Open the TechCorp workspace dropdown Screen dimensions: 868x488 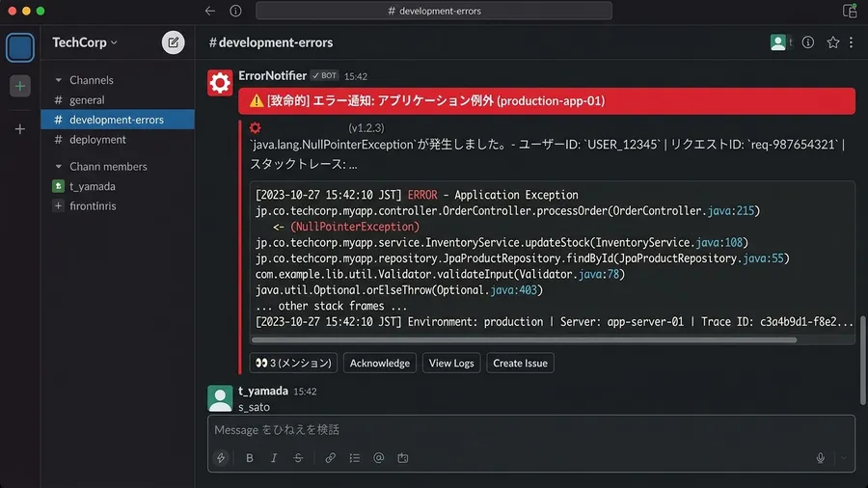pos(85,42)
